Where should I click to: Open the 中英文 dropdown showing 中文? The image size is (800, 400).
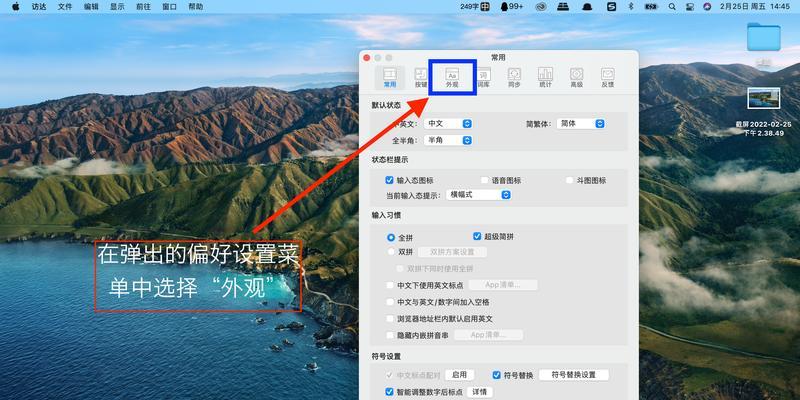pyautogui.click(x=449, y=123)
